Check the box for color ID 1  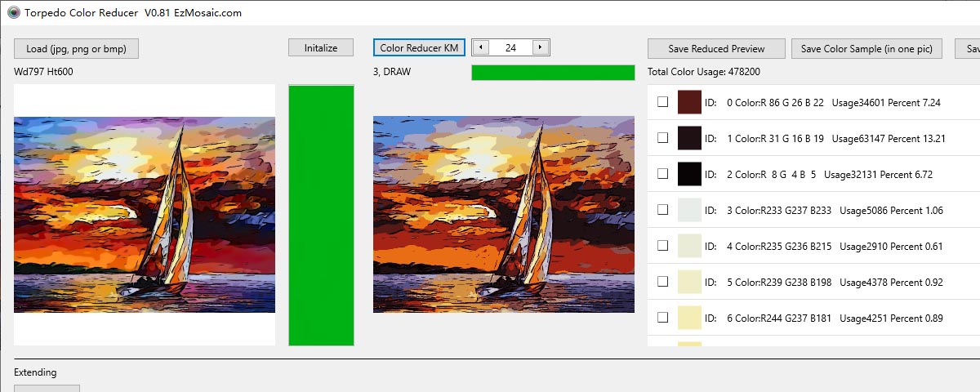[663, 138]
